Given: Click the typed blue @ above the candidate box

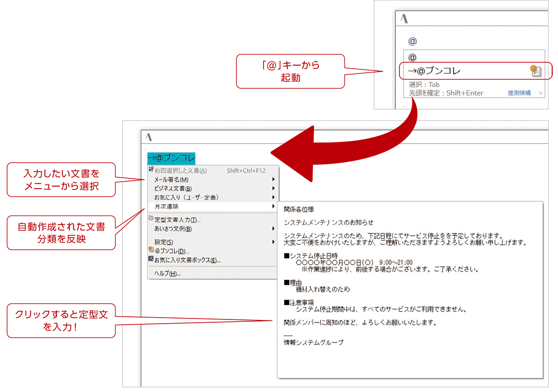Looking at the screenshot, I should pos(412,41).
